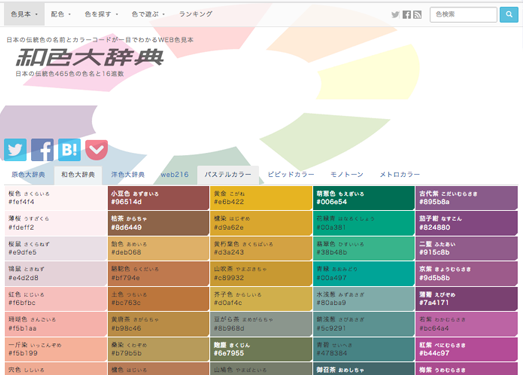
Task: Select the #8d6449 枯茶 swatch
Action: click(158, 223)
